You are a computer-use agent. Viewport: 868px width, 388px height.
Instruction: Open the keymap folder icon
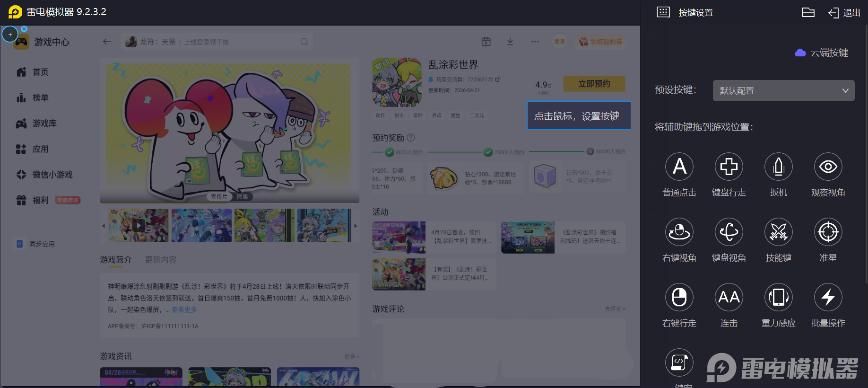click(808, 12)
